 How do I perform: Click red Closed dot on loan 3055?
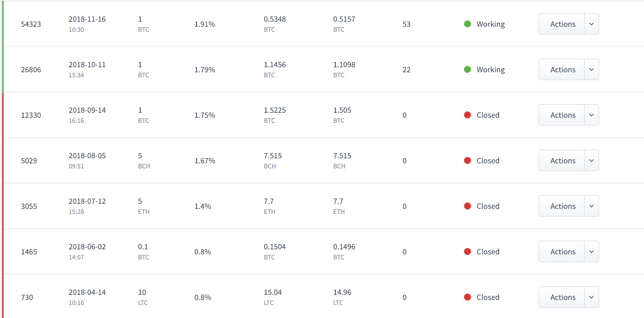coord(467,206)
